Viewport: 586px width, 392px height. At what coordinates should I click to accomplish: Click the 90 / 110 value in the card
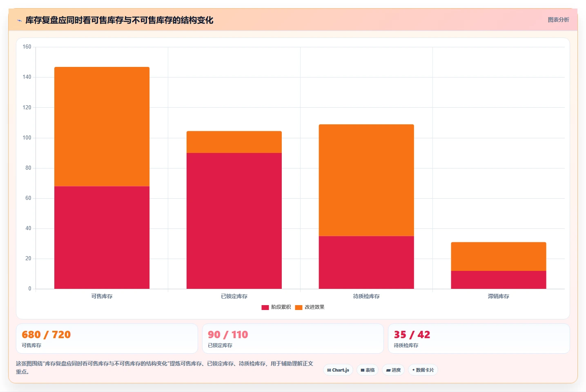(228, 335)
